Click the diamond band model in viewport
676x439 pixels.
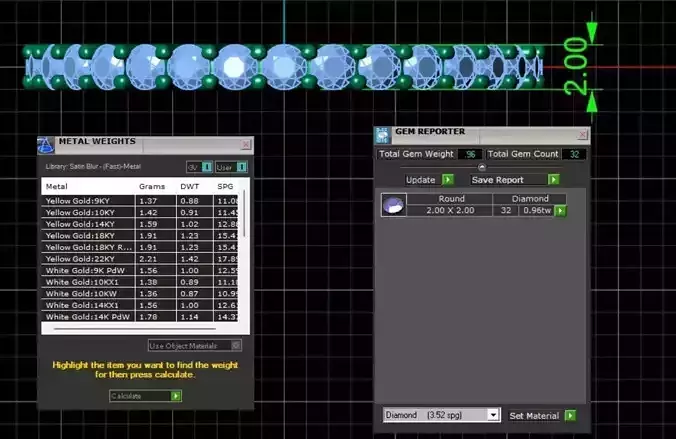284,67
